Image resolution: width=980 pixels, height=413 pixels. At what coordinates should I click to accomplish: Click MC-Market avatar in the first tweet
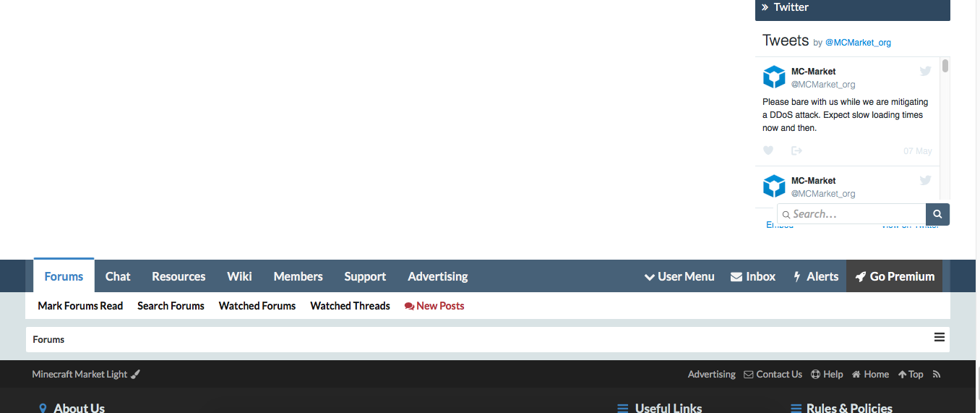coord(774,77)
